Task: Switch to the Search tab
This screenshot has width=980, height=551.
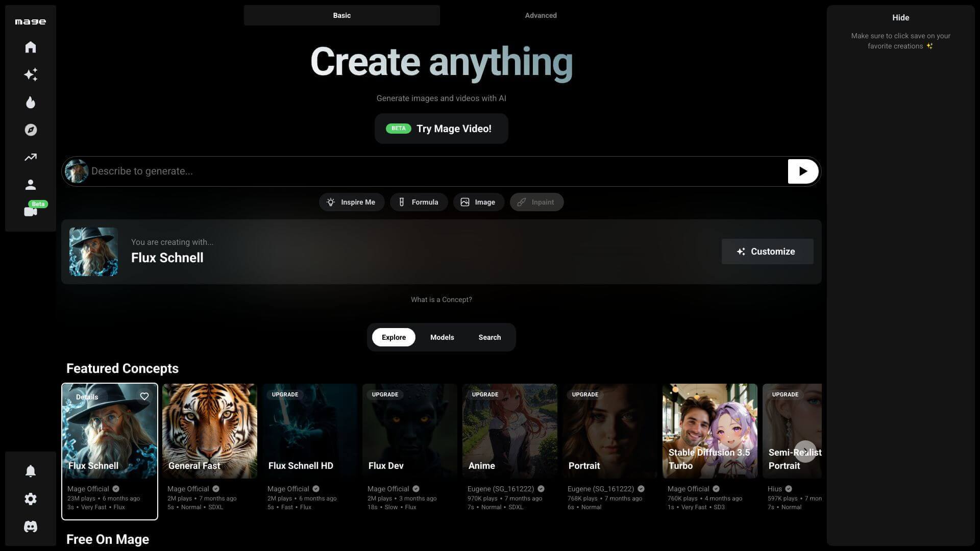Action: (489, 337)
